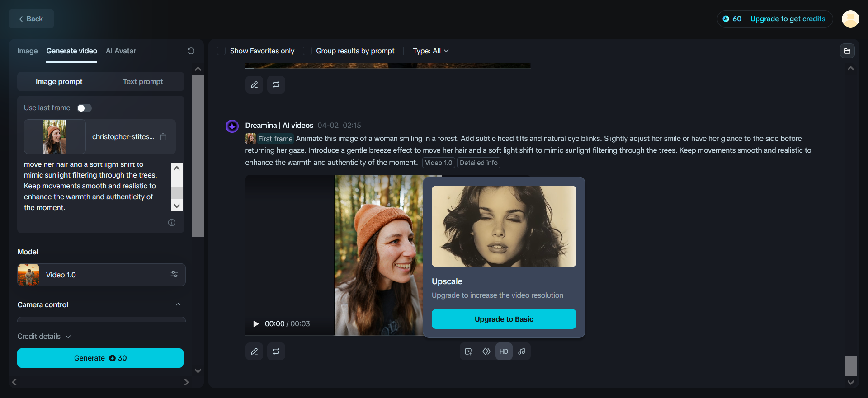
Task: Open the assets folder icon
Action: (848, 51)
